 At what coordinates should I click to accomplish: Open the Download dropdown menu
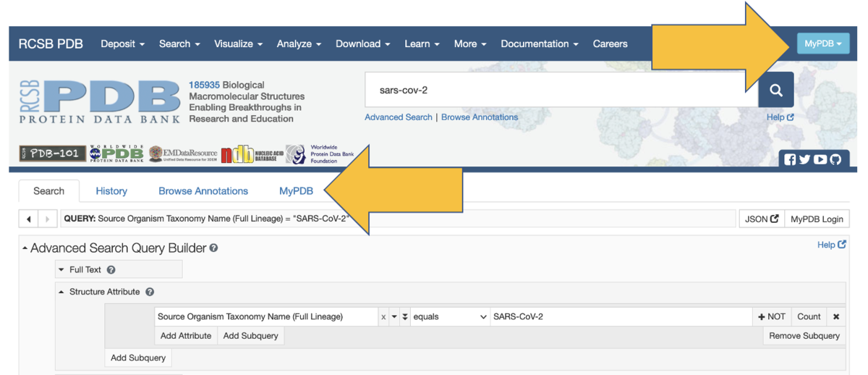point(362,43)
